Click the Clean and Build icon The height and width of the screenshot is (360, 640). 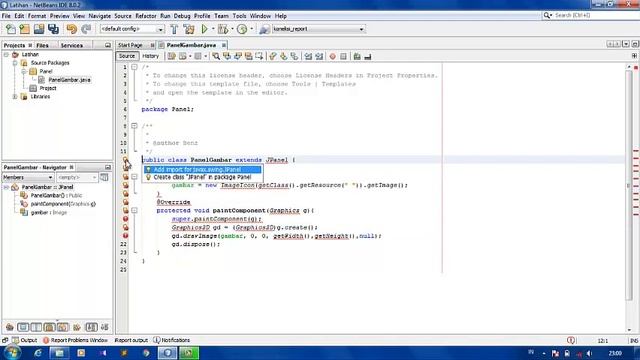pos(189,29)
